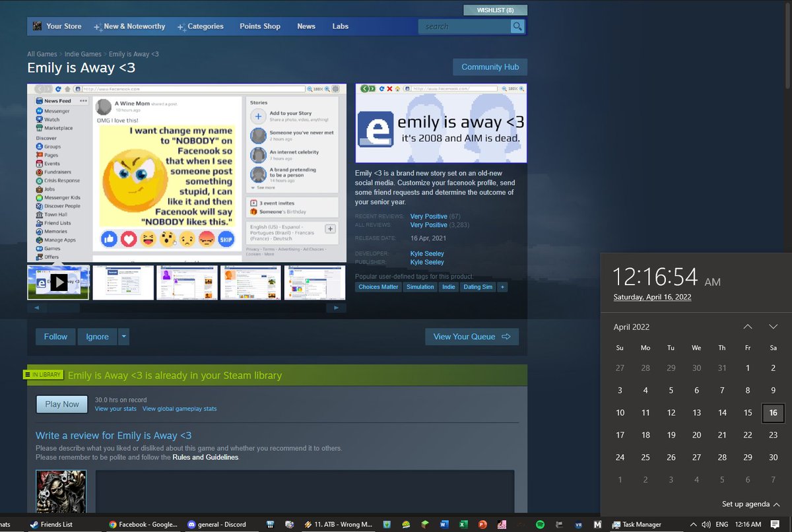792x532 pixels.
Task: Select the Simulation tag
Action: [420, 287]
